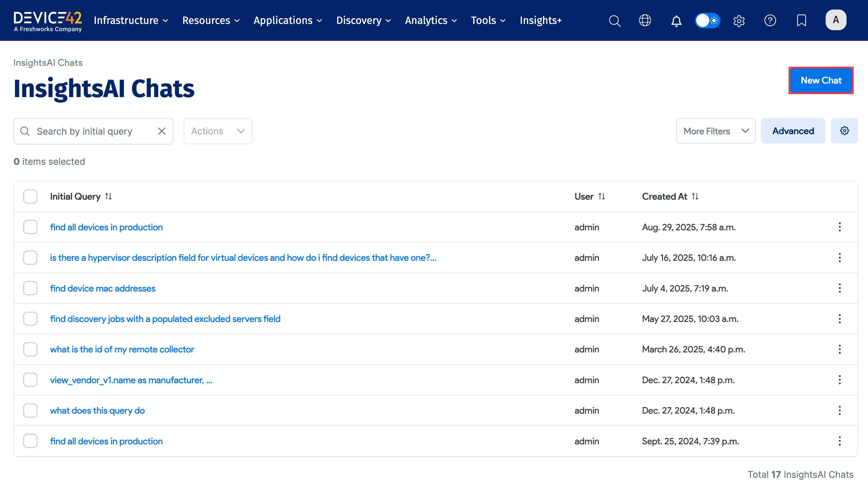
Task: Open the Actions dropdown
Action: tap(218, 131)
